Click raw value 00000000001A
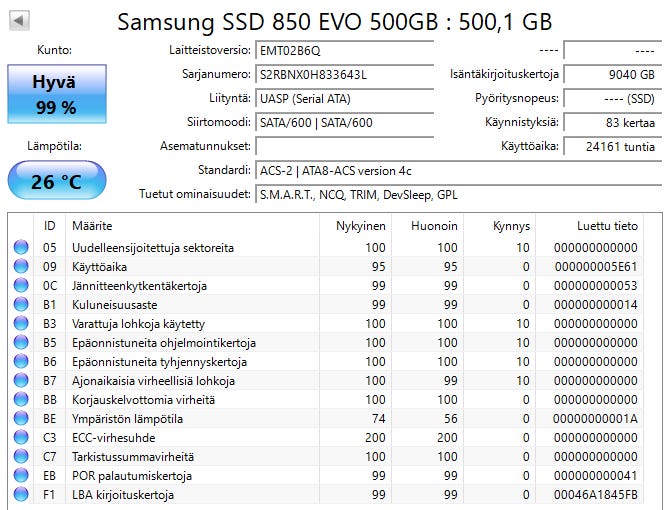 click(x=595, y=418)
